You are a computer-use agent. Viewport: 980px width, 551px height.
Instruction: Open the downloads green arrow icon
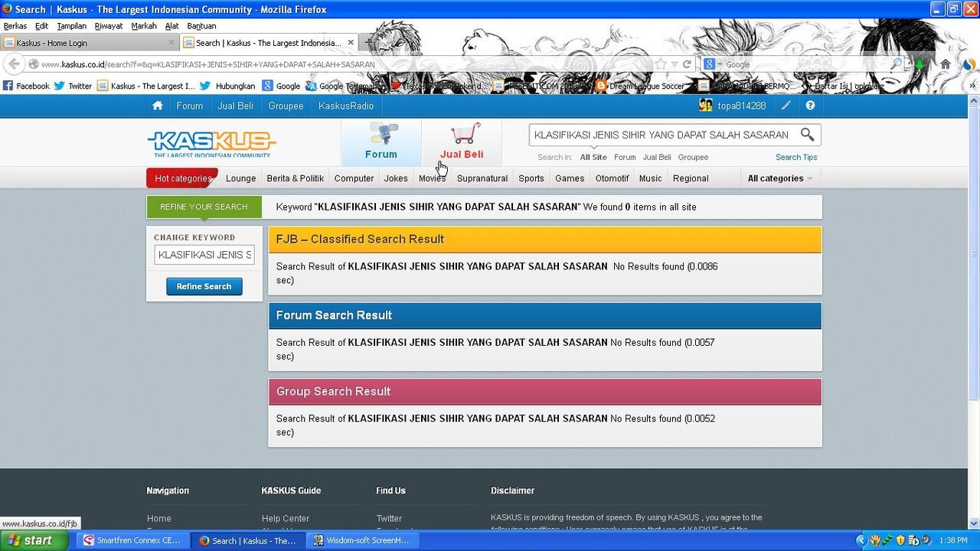coord(920,64)
